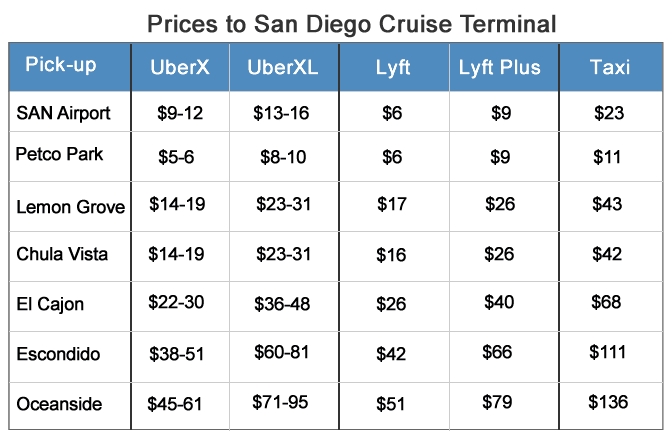This screenshot has width=668, height=434.
Task: Select the $45-61 UberX price
Action: (176, 403)
